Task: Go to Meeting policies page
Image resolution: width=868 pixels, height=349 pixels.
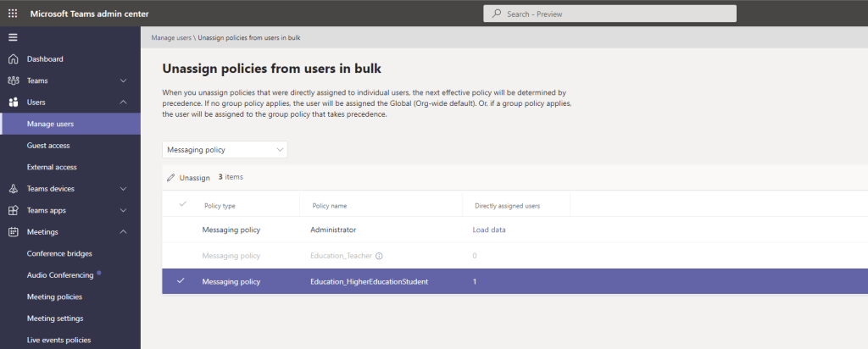Action: tap(54, 296)
